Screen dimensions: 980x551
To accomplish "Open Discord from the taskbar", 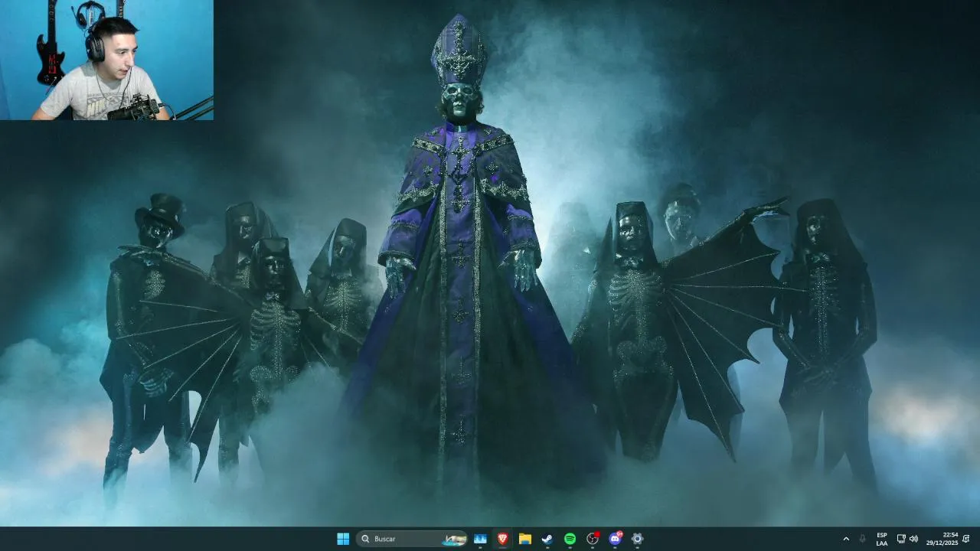I will [x=615, y=539].
